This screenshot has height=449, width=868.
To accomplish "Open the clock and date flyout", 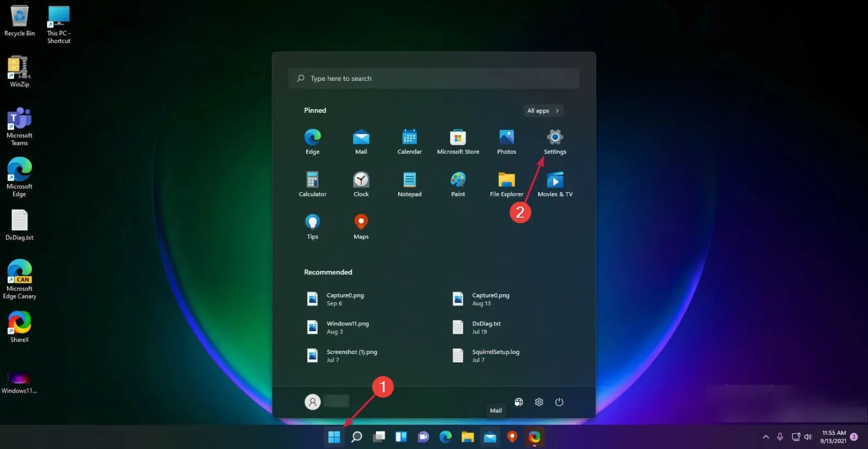I will coord(833,437).
